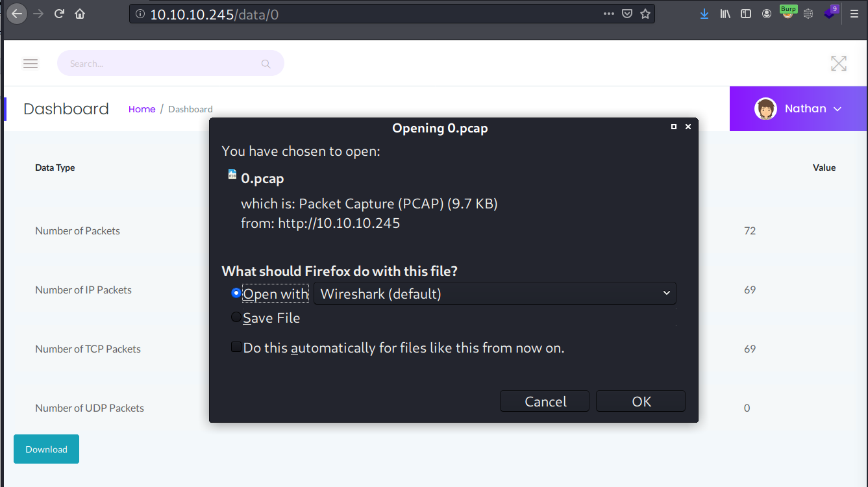Bookmark this page with star icon
Screen dimensions: 868x487
click(x=645, y=14)
